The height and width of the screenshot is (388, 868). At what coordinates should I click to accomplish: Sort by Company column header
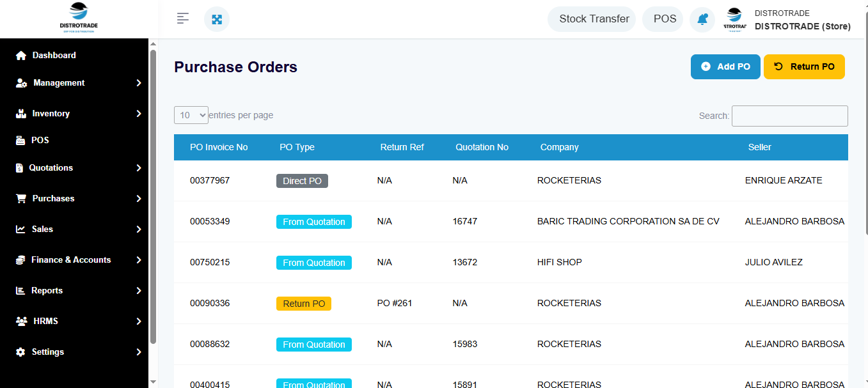tap(559, 147)
